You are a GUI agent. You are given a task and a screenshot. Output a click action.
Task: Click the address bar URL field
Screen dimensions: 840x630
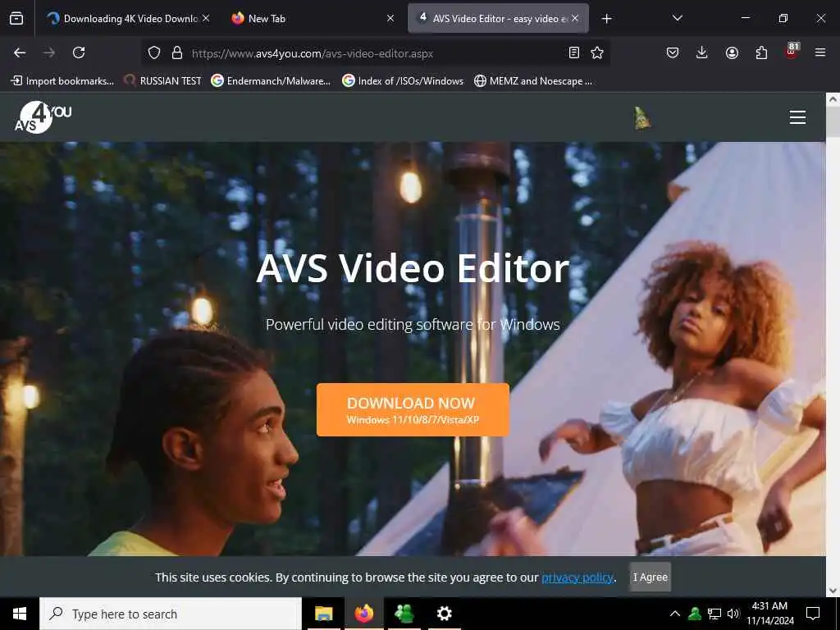[375, 53]
